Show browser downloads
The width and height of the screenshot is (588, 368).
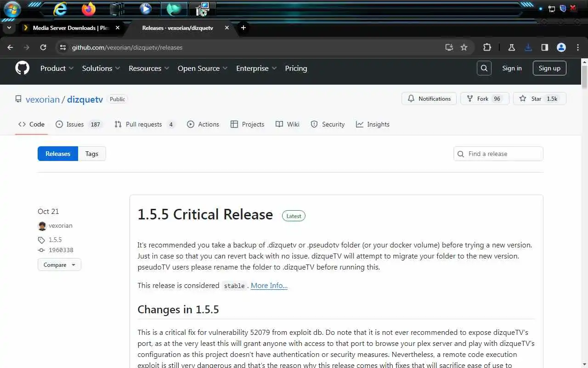pos(528,47)
